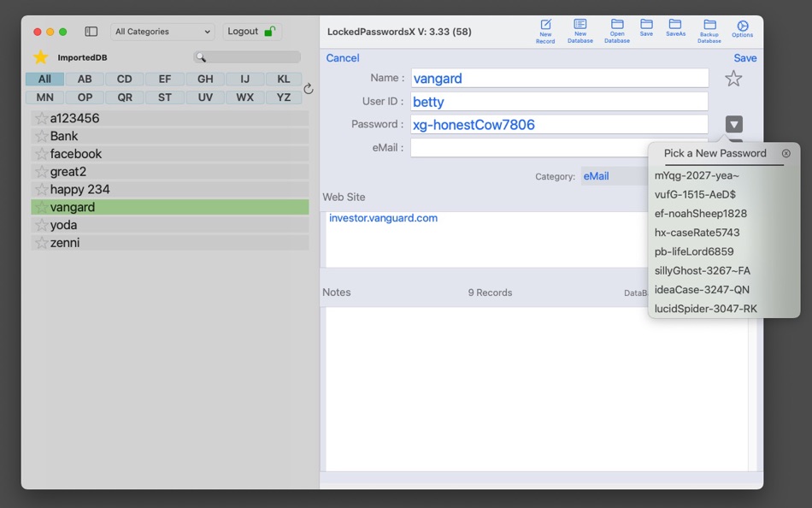Pick password ideaCase-3247-QN
Image resolution: width=812 pixels, height=508 pixels.
pos(702,290)
